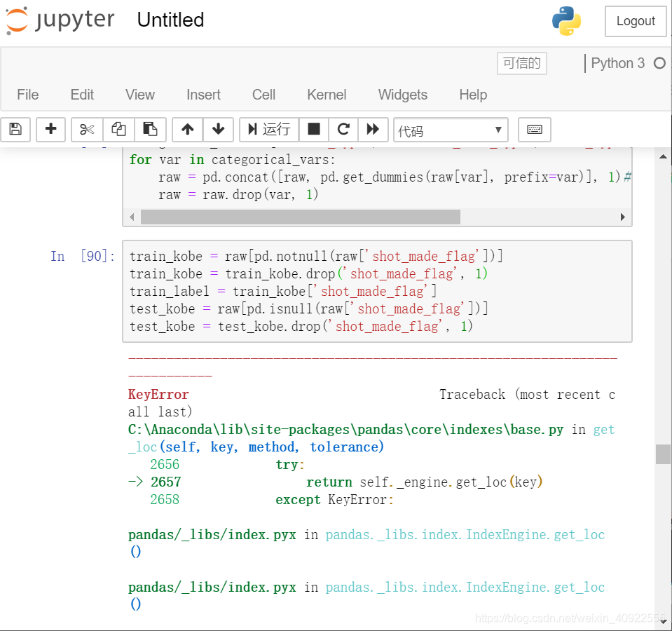Open the Edit menu
This screenshot has width=672, height=631.
tap(82, 95)
